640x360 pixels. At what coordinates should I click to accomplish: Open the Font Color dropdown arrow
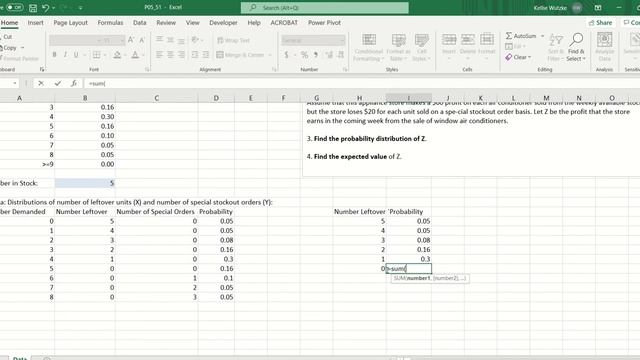143,55
